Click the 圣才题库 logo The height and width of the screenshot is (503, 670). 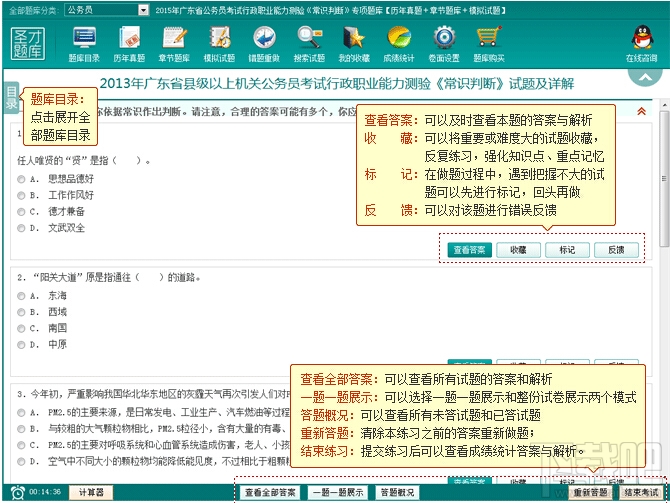28,43
